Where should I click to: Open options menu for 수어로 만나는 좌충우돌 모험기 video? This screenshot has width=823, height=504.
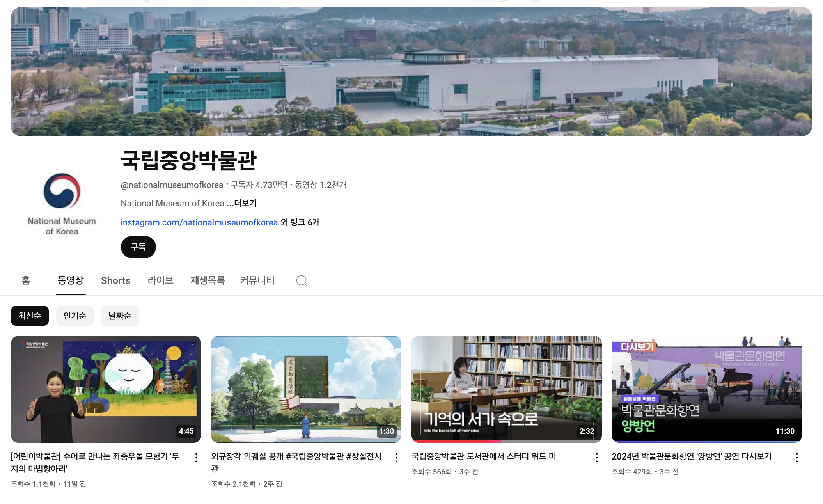click(x=196, y=458)
